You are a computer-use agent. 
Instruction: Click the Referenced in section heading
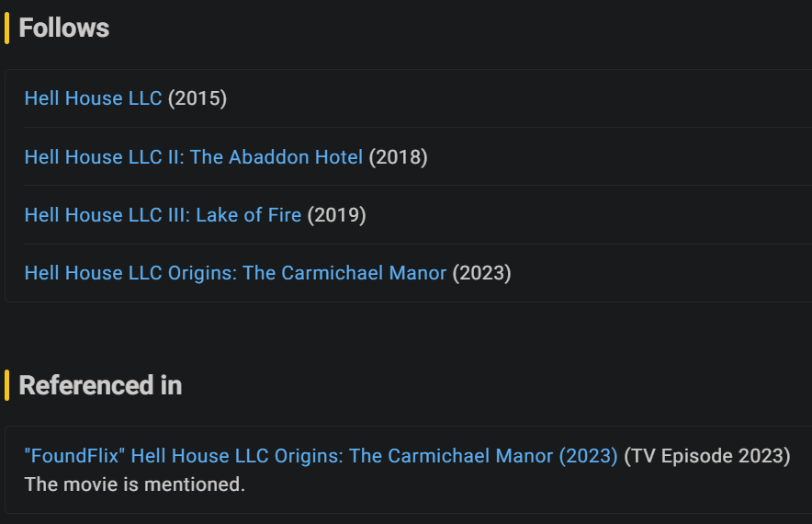click(100, 385)
